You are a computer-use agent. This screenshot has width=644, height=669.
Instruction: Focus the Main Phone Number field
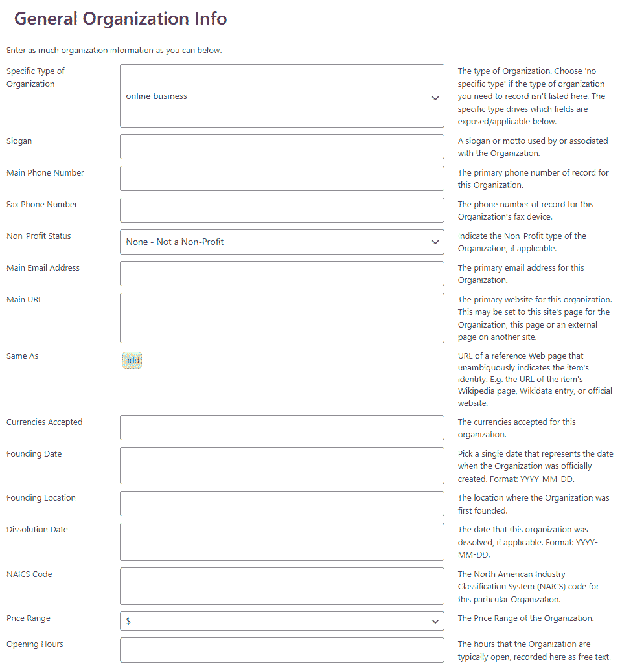(282, 178)
